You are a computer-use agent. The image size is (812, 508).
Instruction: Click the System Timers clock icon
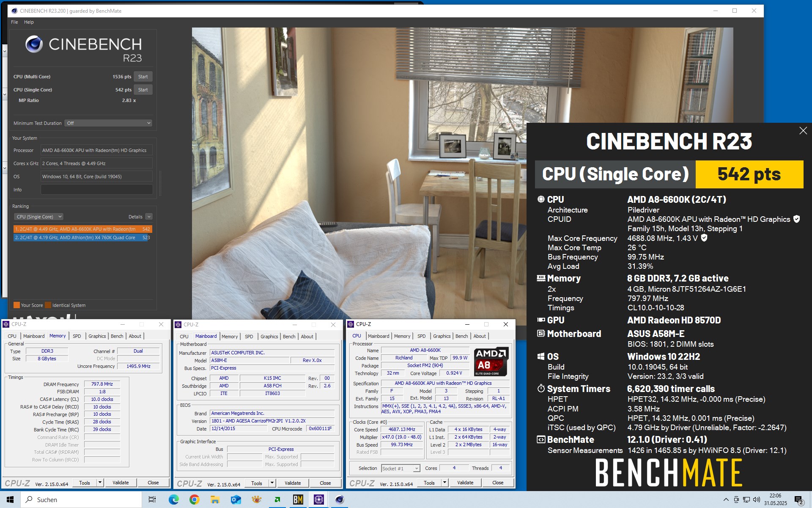tap(541, 388)
